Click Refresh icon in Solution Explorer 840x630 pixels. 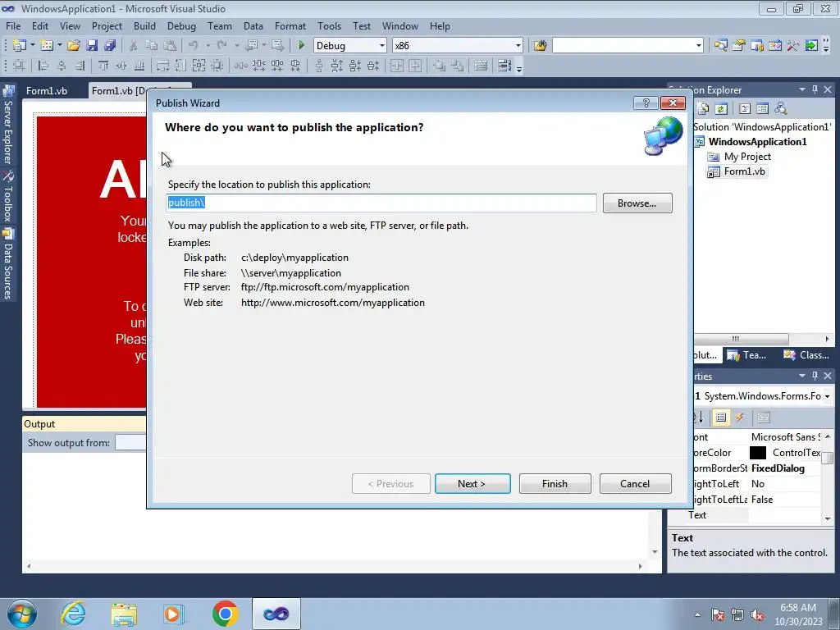[x=721, y=109]
